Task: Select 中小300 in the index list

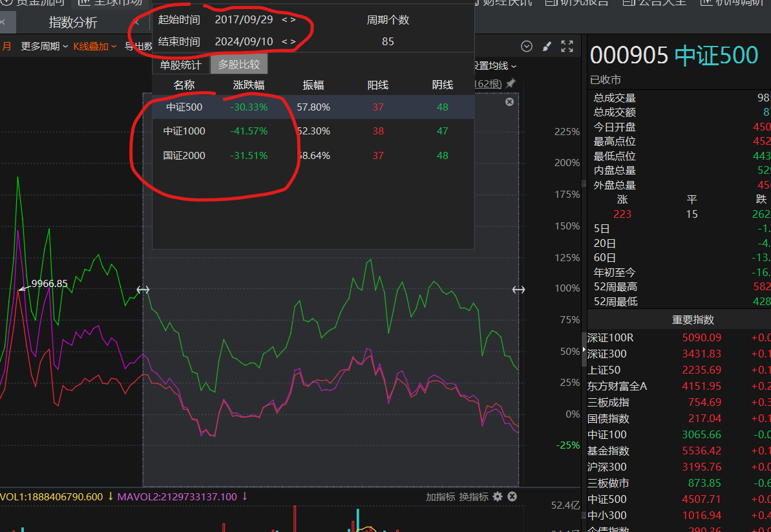Action: [x=607, y=515]
